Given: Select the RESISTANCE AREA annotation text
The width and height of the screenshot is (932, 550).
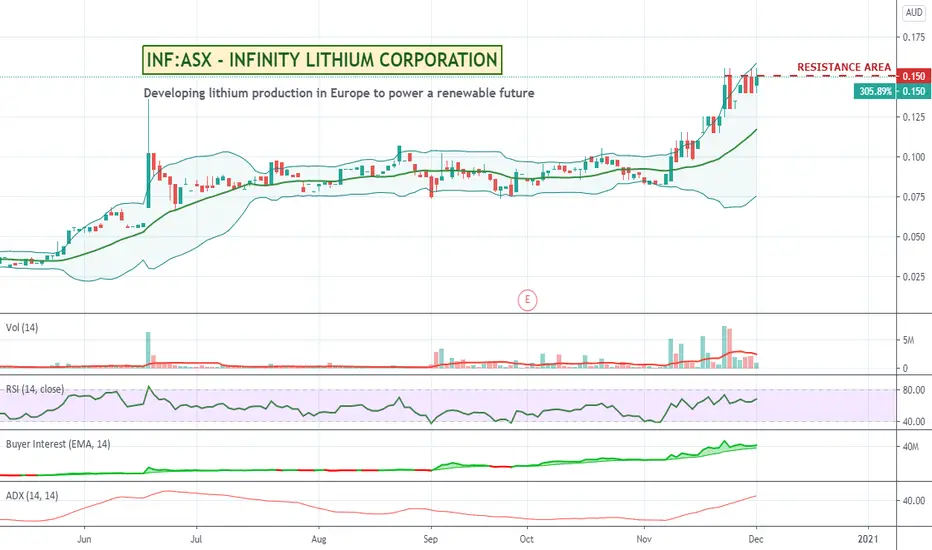Looking at the screenshot, I should tap(844, 67).
